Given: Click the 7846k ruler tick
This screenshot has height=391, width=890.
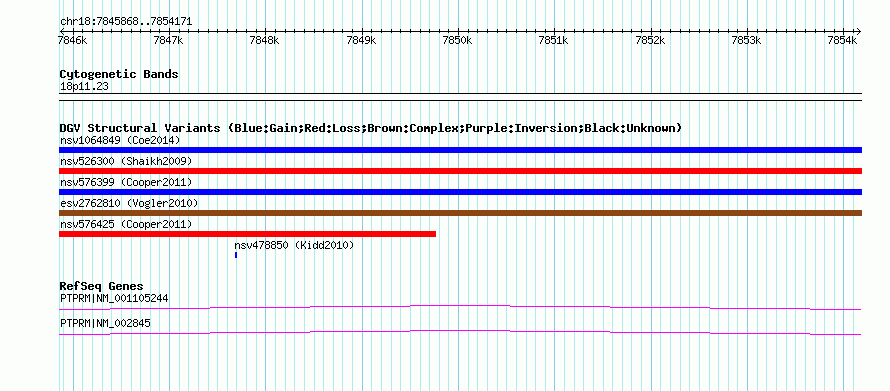Looking at the screenshot, I should [73, 41].
